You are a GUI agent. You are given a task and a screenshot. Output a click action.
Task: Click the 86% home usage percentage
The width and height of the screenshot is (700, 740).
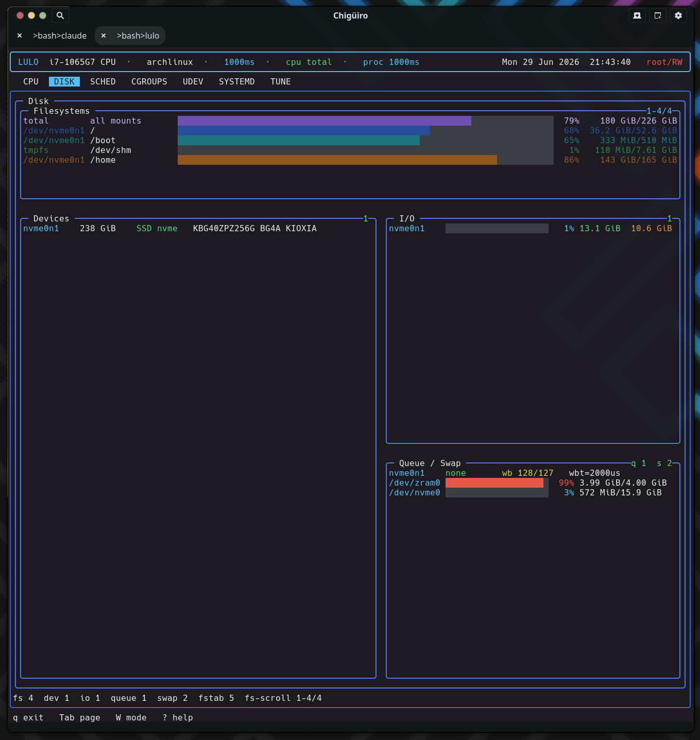click(x=572, y=160)
